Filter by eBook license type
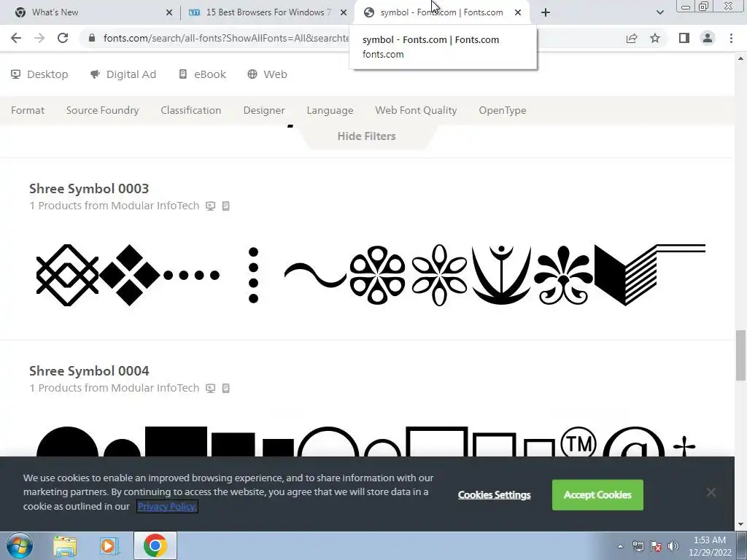 [202, 74]
